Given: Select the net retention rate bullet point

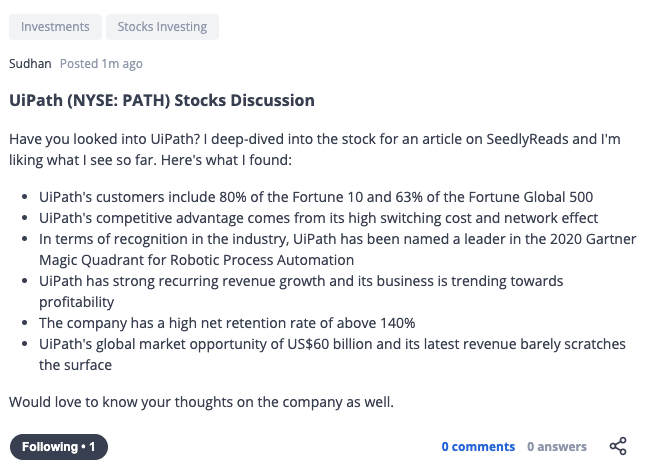Looking at the screenshot, I should click(227, 323).
